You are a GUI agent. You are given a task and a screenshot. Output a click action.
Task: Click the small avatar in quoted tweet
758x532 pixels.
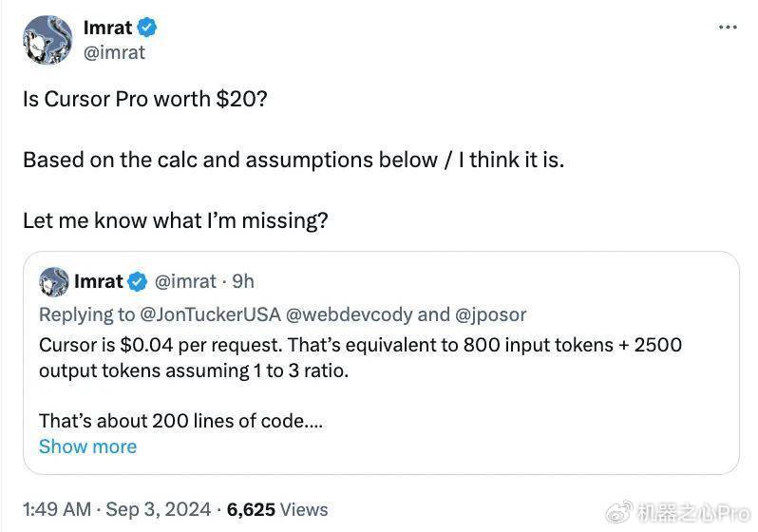(53, 281)
